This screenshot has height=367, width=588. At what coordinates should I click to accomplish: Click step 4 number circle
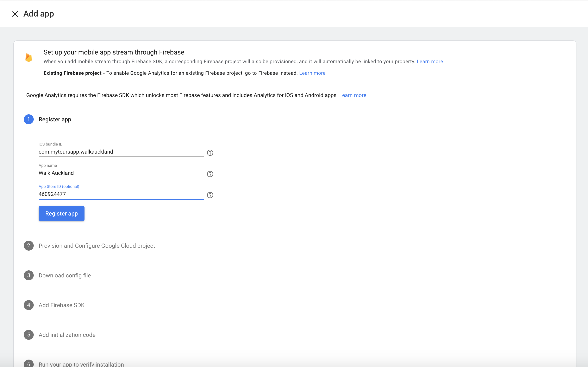tap(29, 305)
